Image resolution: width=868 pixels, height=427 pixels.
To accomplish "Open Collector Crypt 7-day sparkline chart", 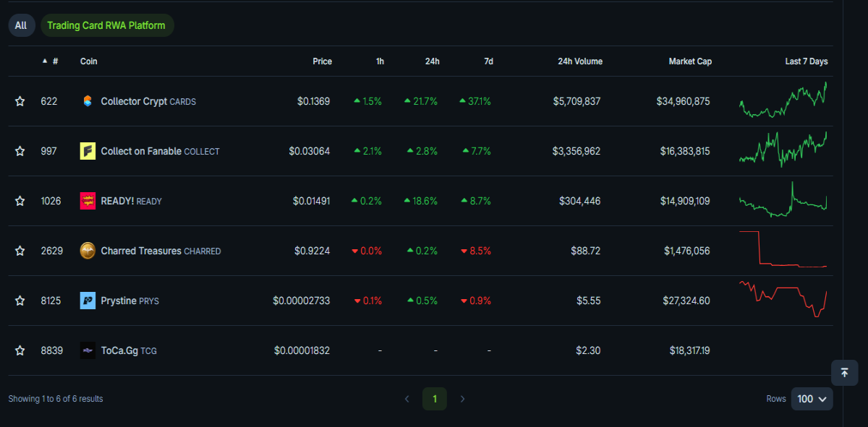I will (x=783, y=101).
